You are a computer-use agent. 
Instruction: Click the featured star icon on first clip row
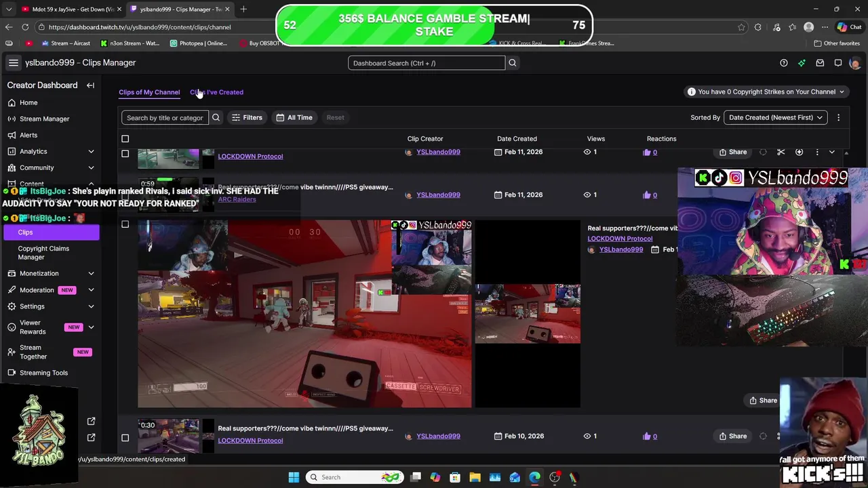pos(799,152)
